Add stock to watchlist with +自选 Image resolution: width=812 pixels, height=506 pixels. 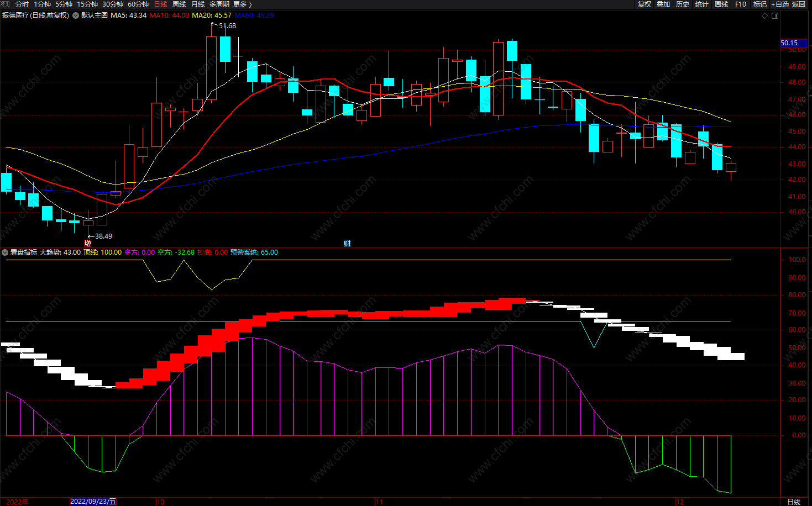coord(780,4)
